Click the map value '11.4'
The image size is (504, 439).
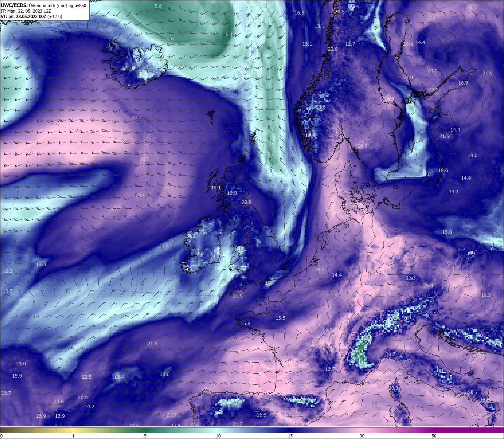[x=119, y=377]
